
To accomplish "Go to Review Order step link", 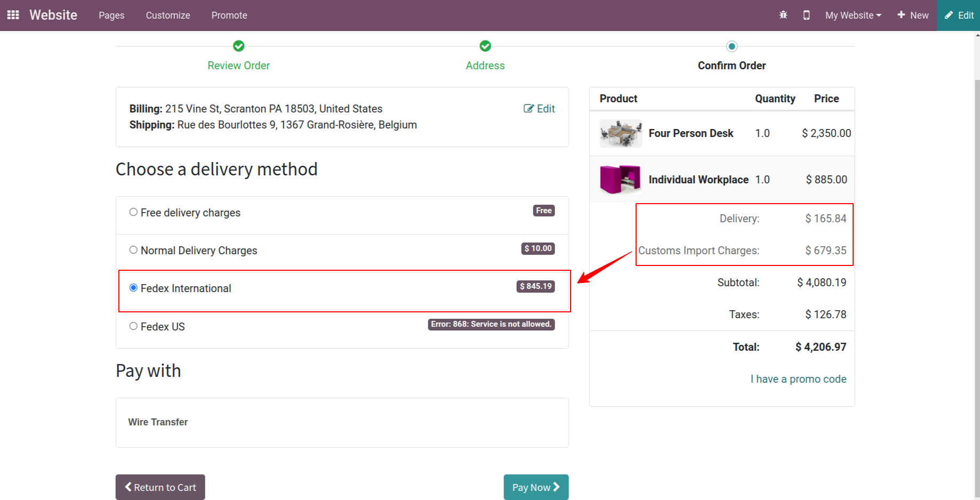I will click(239, 66).
